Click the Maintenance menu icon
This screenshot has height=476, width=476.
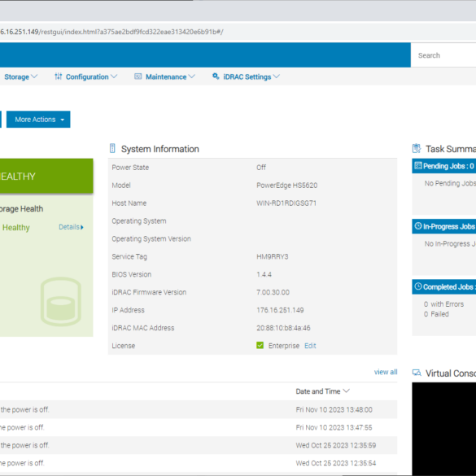click(138, 76)
